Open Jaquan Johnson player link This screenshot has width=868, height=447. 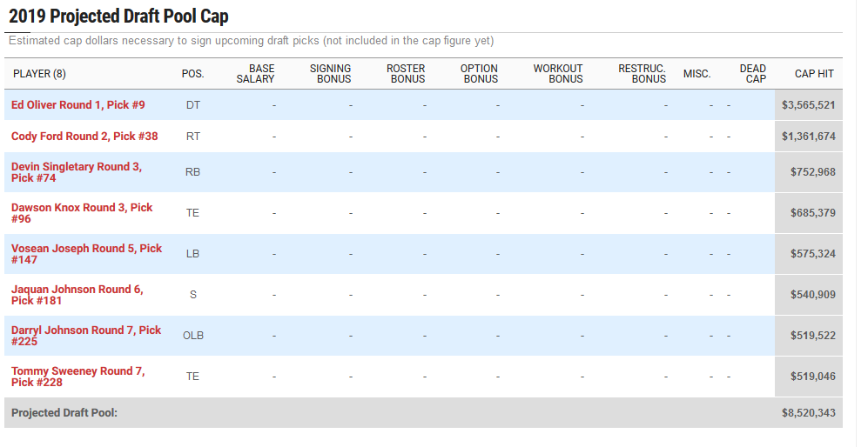77,295
